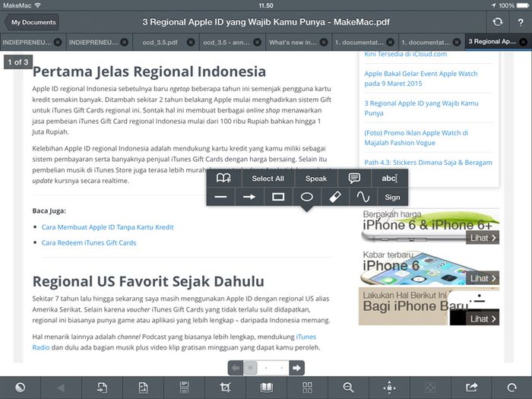
Task: Tap Speak in popup menu
Action: click(x=316, y=178)
